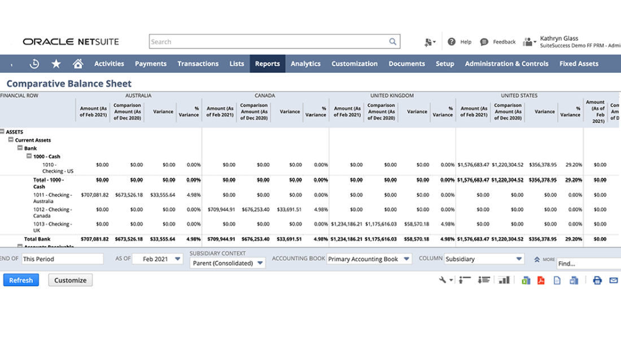The image size is (621, 364).
Task: Export the report to PDF
Action: [x=541, y=280]
